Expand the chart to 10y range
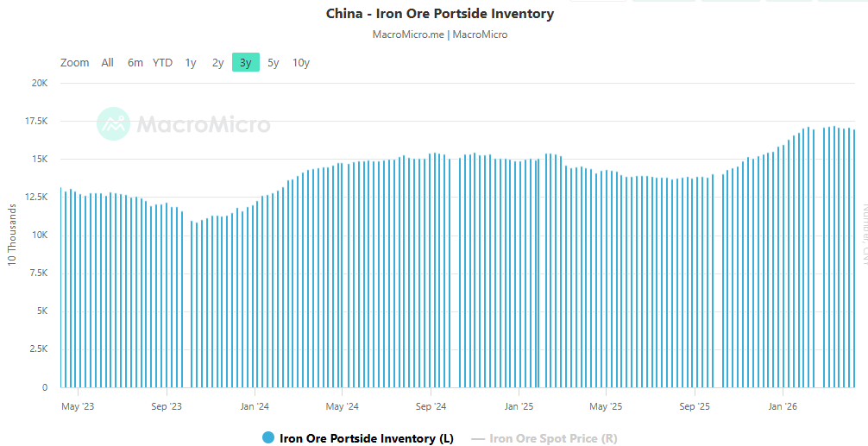868x446 pixels. click(301, 62)
